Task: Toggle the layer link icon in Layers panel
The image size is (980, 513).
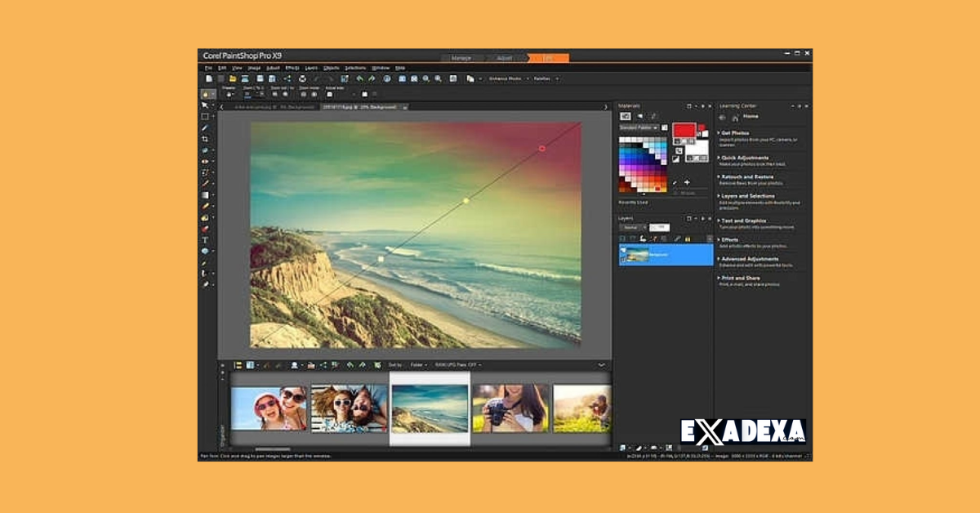Action: coord(677,238)
